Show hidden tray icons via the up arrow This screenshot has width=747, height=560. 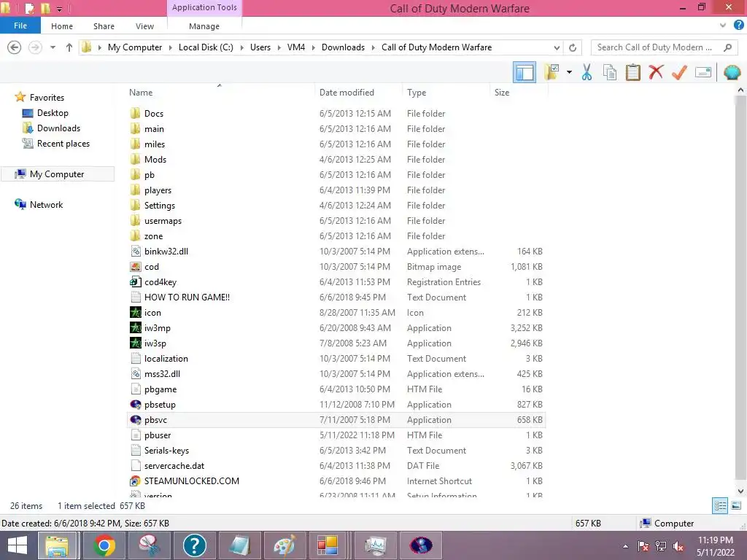[625, 546]
